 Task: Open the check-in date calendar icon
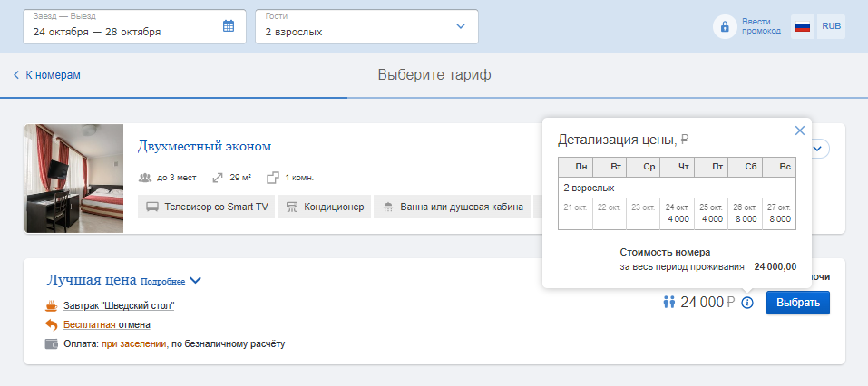point(229,26)
